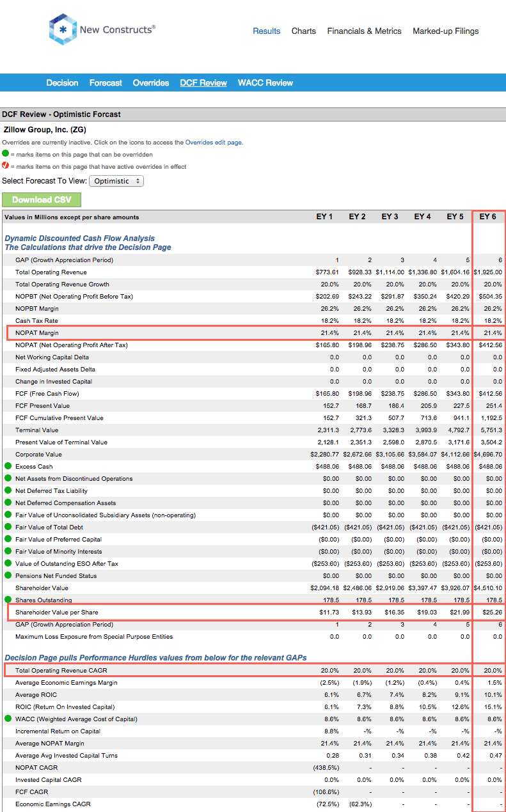506x812 pixels.
Task: Click the (106.6%) FCF CAGR value
Action: [x=326, y=792]
